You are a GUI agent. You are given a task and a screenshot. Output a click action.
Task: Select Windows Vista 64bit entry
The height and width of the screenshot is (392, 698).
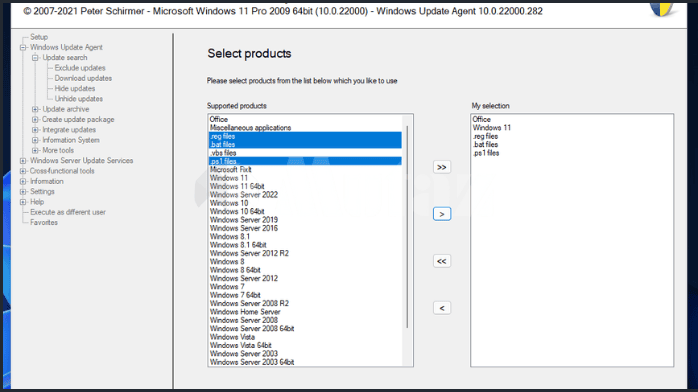pyautogui.click(x=305, y=345)
